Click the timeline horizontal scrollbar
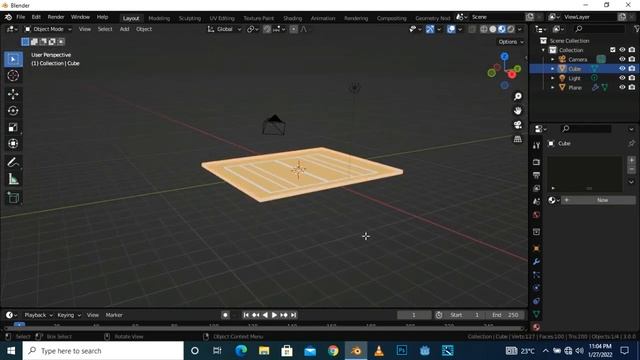The width and height of the screenshot is (640, 360). pos(264,328)
